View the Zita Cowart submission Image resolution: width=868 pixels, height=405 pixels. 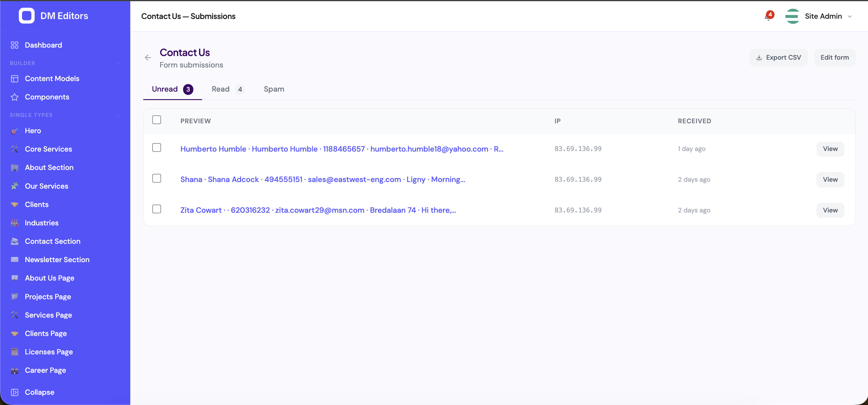click(830, 210)
